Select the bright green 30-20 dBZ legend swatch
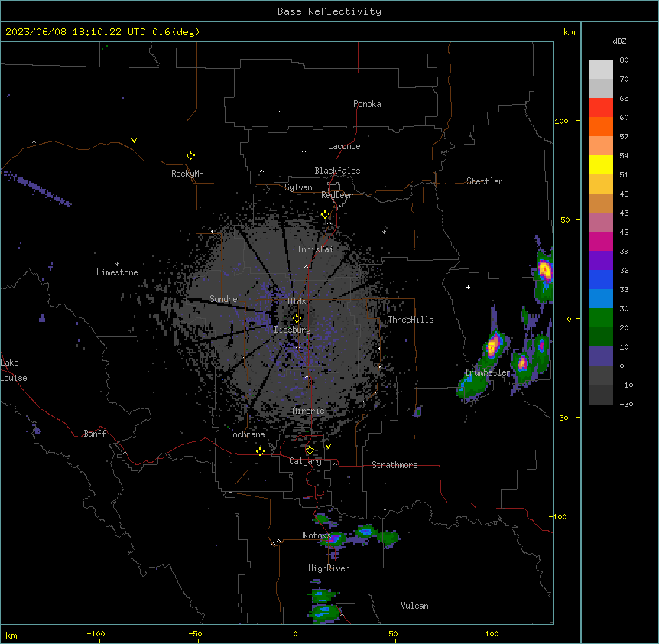Image resolution: width=659 pixels, height=644 pixels. click(x=601, y=318)
